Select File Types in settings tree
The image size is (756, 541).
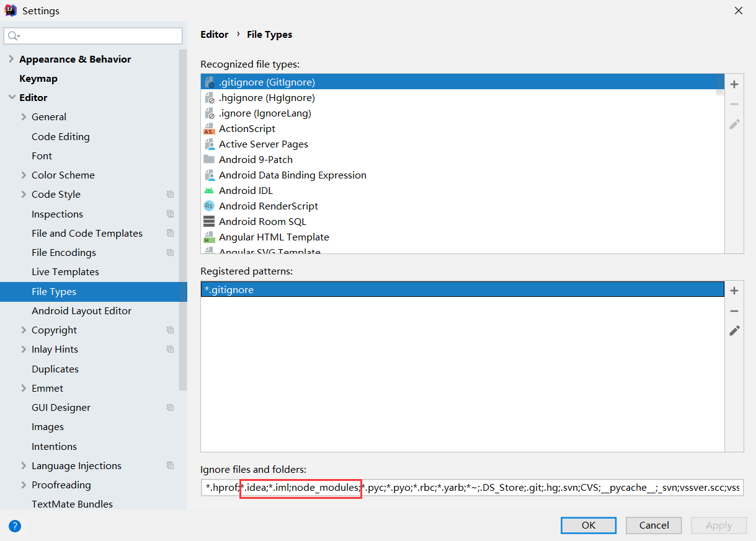[93, 291]
